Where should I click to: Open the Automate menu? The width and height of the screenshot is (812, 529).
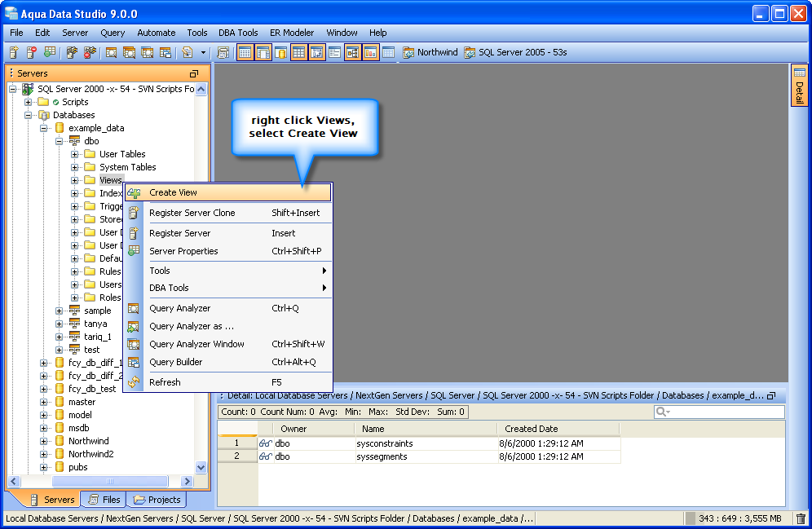click(x=157, y=33)
